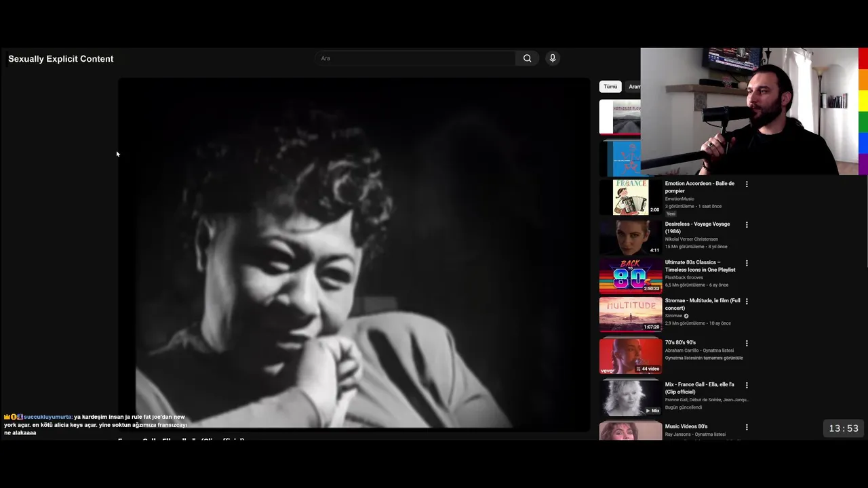The image size is (868, 488).
Task: Open the EmotionMusic channel name
Action: [x=679, y=199]
